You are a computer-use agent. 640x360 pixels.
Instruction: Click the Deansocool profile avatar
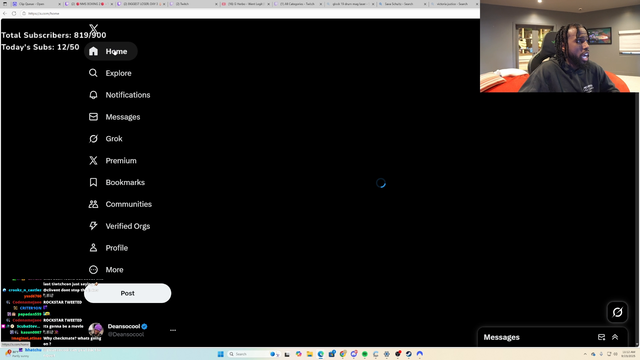point(96,330)
